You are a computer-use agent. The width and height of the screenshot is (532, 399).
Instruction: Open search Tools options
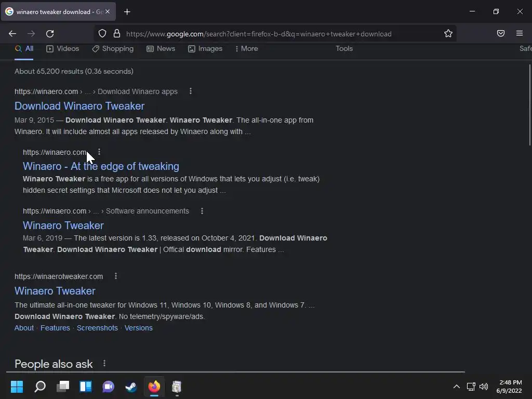pyautogui.click(x=344, y=48)
